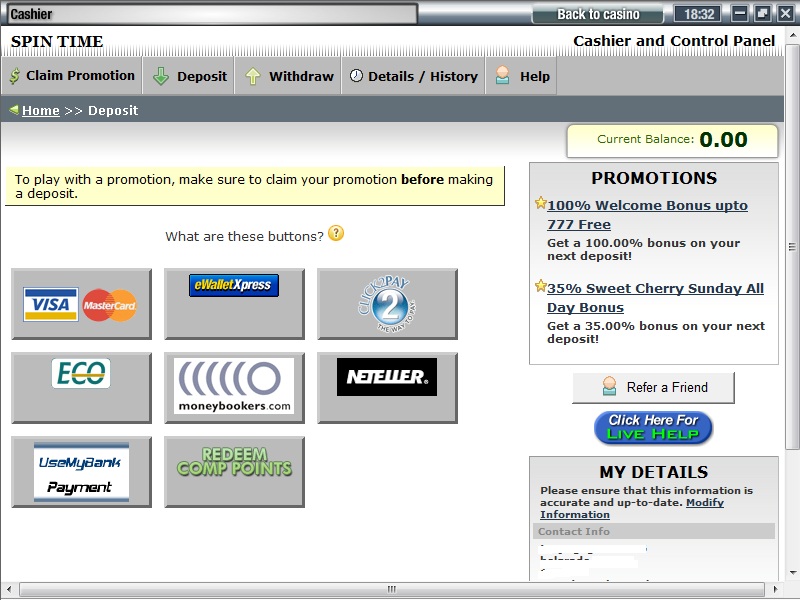Open the Claim Promotion tab
This screenshot has width=800, height=600.
click(x=71, y=76)
